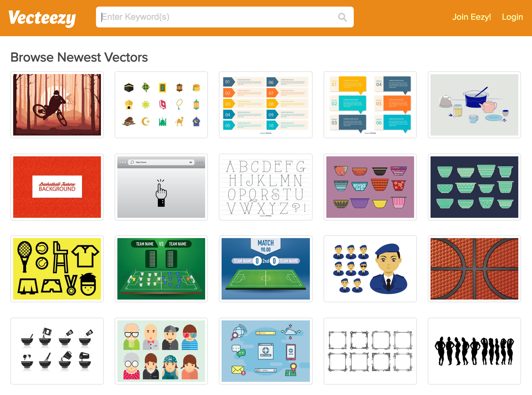Open the Basketball Texture Background thumbnail
The width and height of the screenshot is (532, 395).
57,187
